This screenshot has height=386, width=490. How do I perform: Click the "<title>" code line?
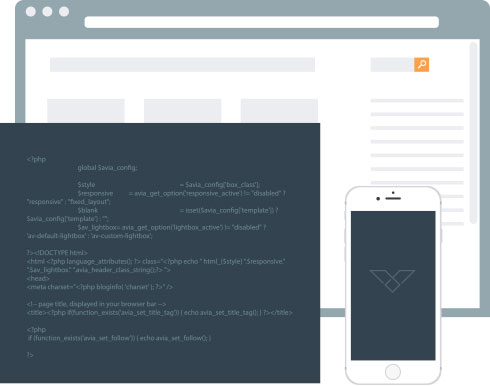(x=159, y=313)
